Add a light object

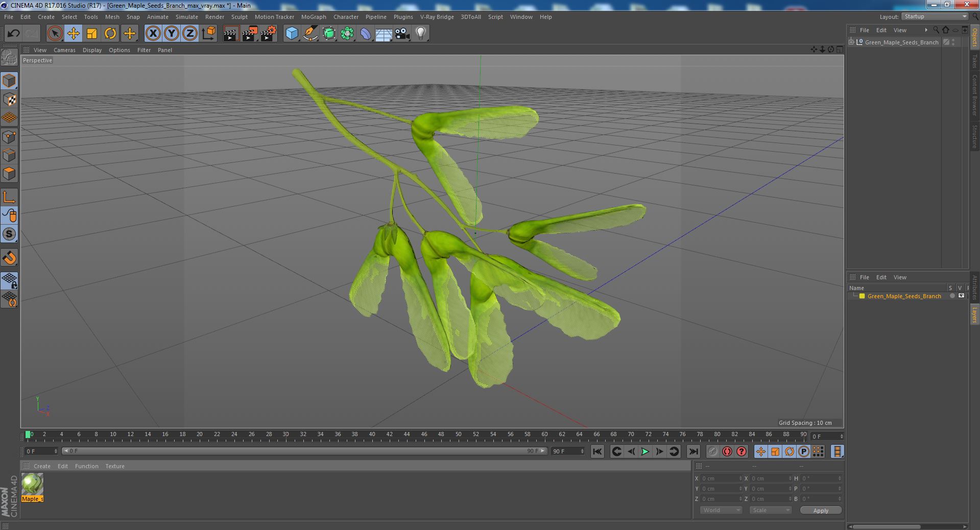click(x=420, y=34)
